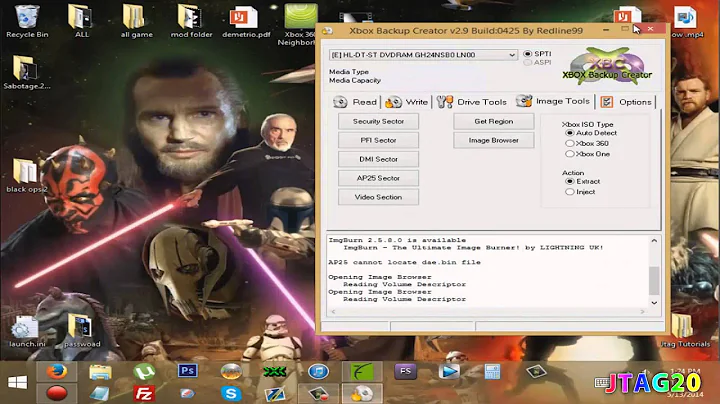Switch to the Write tab
Image resolution: width=720 pixels, height=404 pixels.
(406, 102)
